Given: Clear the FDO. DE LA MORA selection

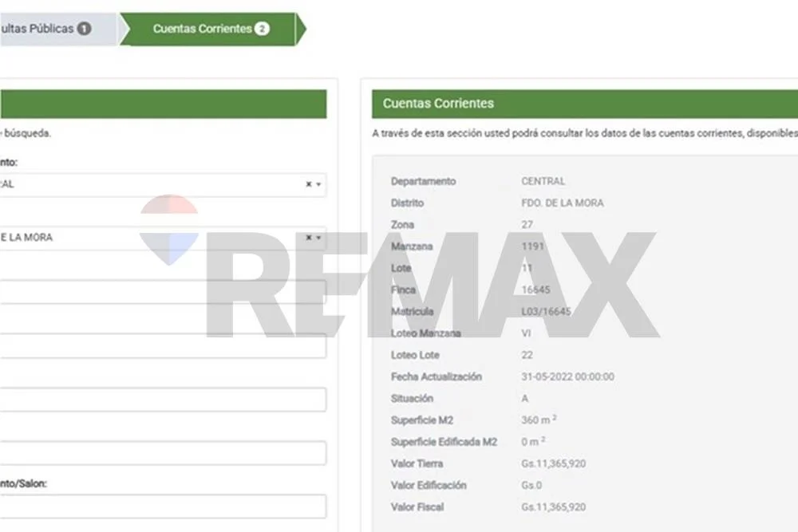Looking at the screenshot, I should 308,238.
